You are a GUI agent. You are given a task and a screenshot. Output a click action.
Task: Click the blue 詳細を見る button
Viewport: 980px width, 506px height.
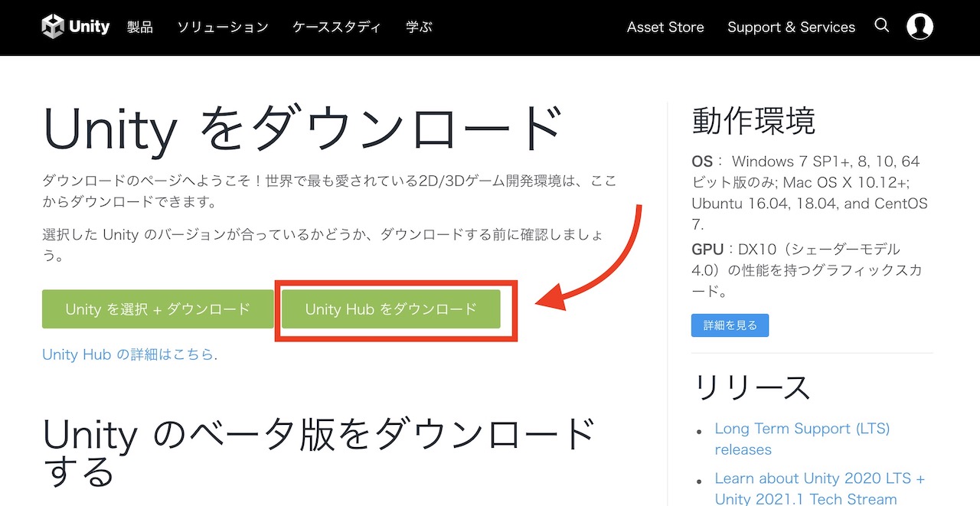pyautogui.click(x=730, y=325)
